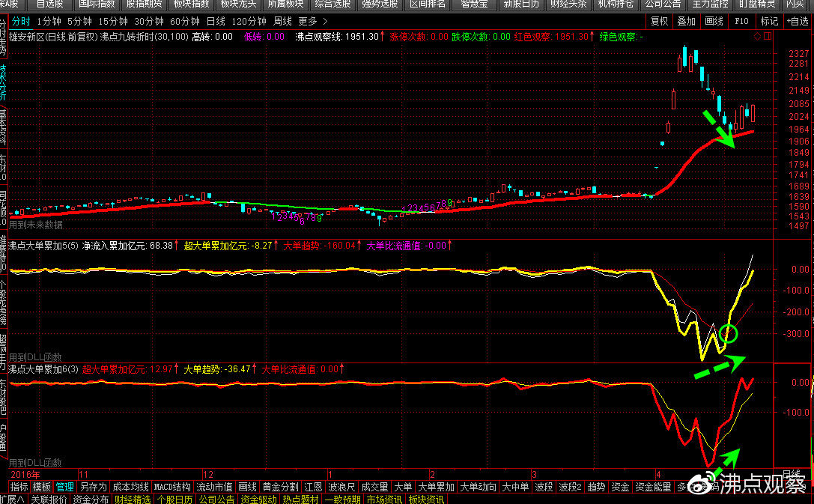Screen dimensions: 814x504
Task: Switch to MACD结构 indicator tab
Action: click(x=172, y=487)
